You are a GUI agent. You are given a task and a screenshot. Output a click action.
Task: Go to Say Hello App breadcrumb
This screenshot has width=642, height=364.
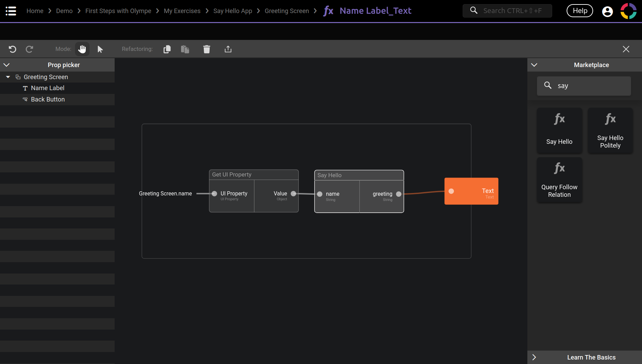tap(233, 11)
